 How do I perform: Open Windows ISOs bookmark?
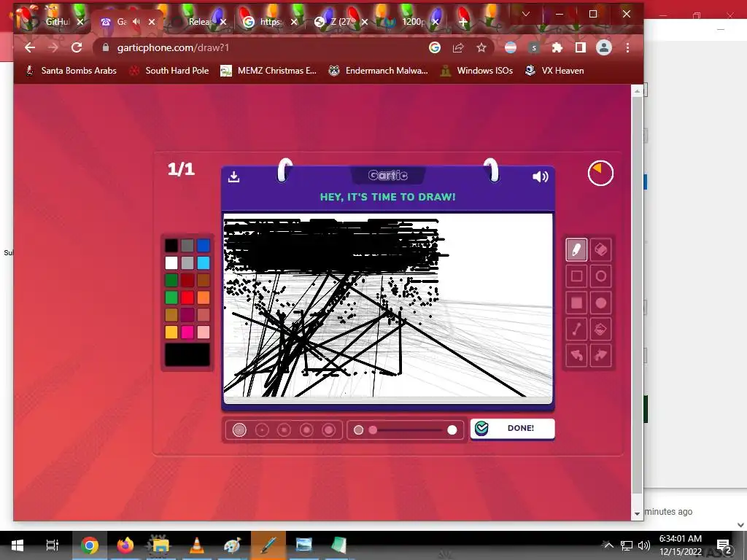click(x=477, y=71)
